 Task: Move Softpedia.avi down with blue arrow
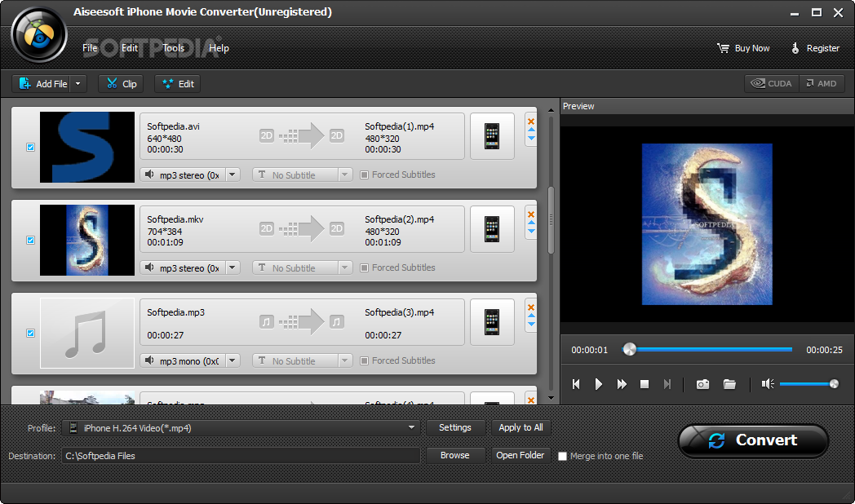[531, 139]
